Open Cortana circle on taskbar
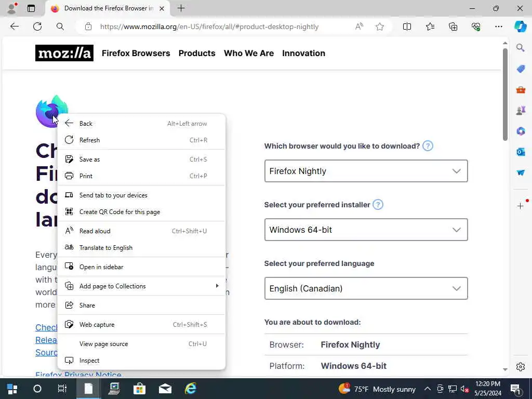The image size is (532, 399). 37,389
